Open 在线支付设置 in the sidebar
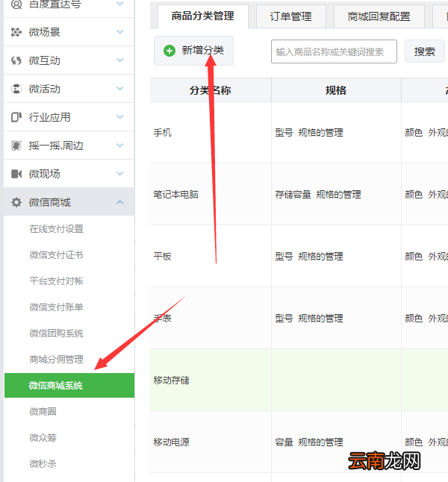Screen dimensions: 448x482 click(x=56, y=229)
